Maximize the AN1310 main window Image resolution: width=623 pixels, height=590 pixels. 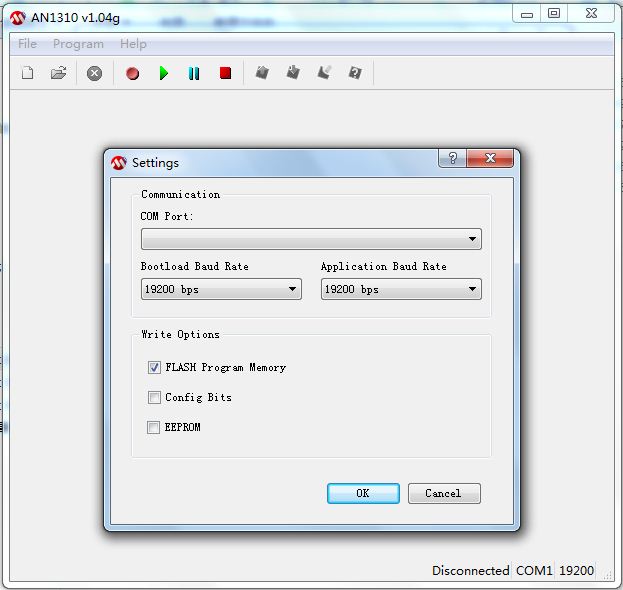[554, 14]
